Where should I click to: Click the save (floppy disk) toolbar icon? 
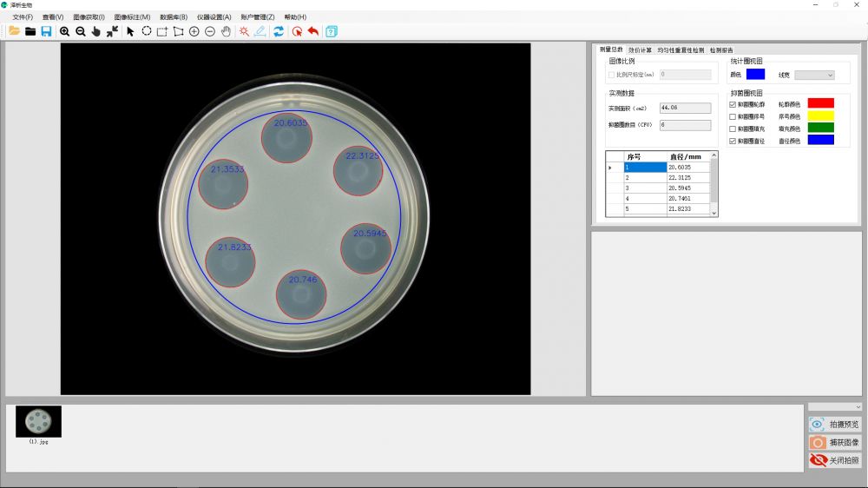46,31
